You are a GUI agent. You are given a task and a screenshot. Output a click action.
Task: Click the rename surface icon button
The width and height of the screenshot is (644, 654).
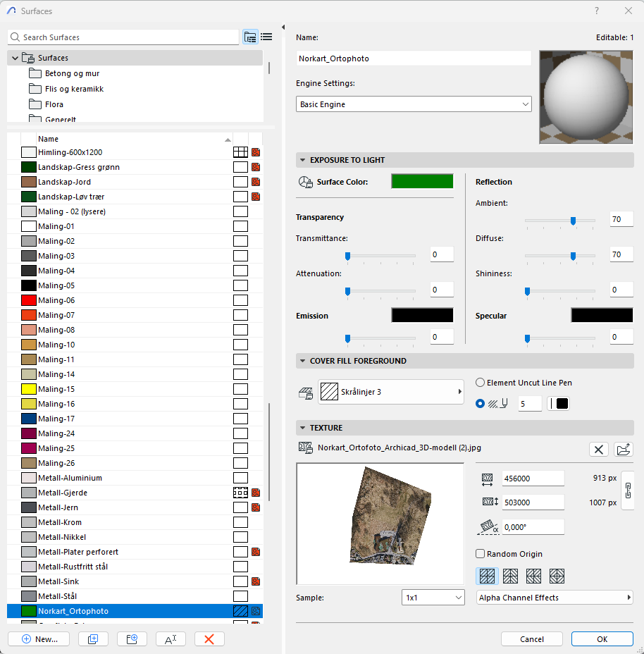point(171,638)
